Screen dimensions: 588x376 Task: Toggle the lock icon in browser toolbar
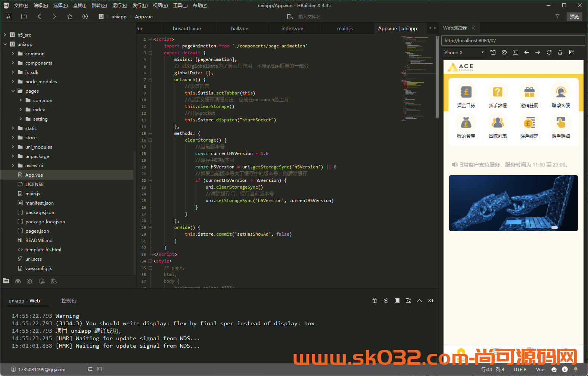click(x=560, y=52)
